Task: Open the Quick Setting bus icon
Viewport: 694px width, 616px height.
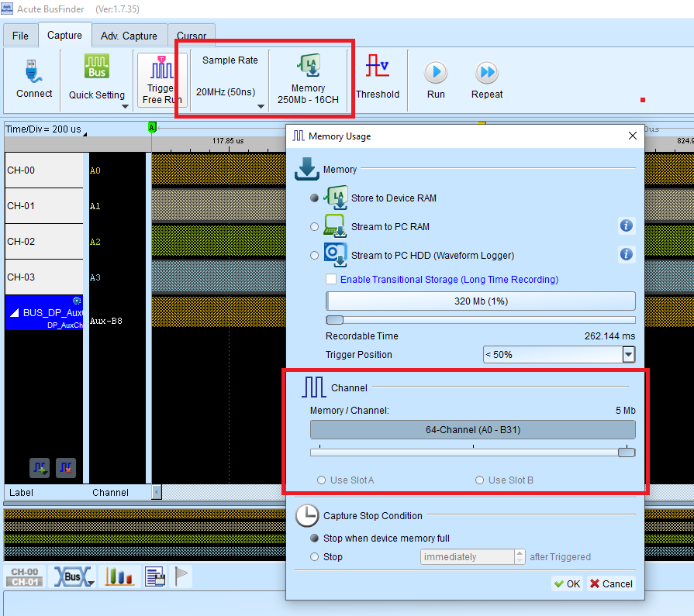Action: (x=97, y=67)
